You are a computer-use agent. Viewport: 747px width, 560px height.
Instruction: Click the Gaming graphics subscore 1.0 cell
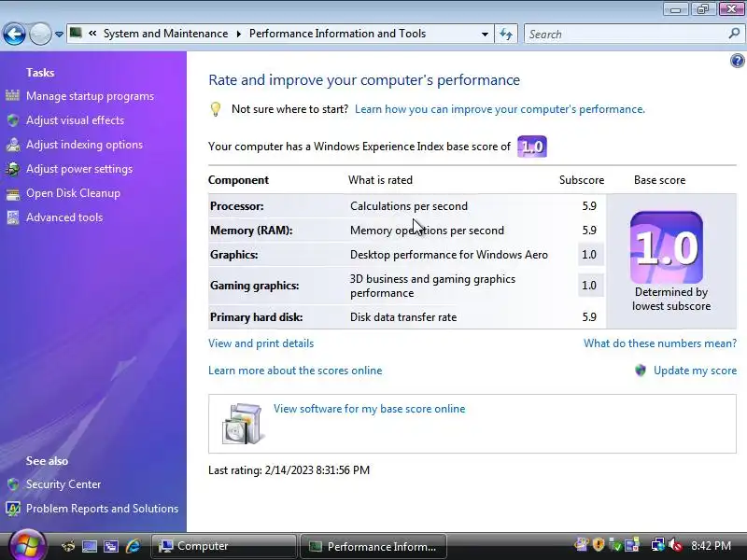coord(590,286)
